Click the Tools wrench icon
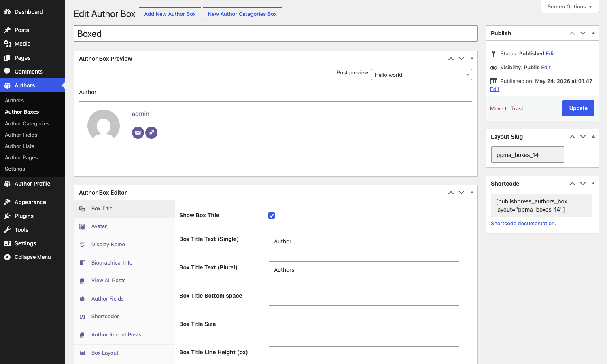 [x=7, y=230]
